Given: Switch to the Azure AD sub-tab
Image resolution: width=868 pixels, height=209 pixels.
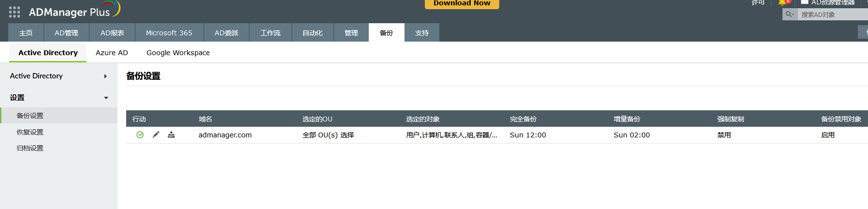Looking at the screenshot, I should point(112,53).
